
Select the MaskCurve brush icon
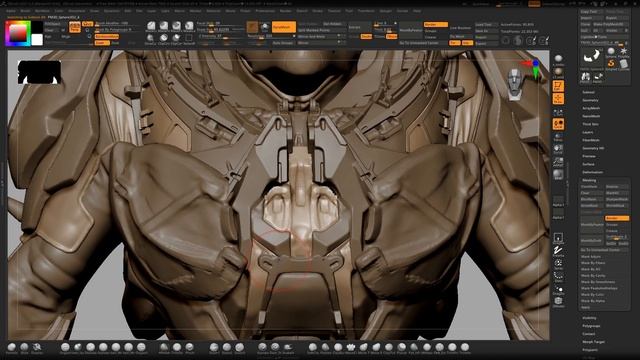click(151, 26)
